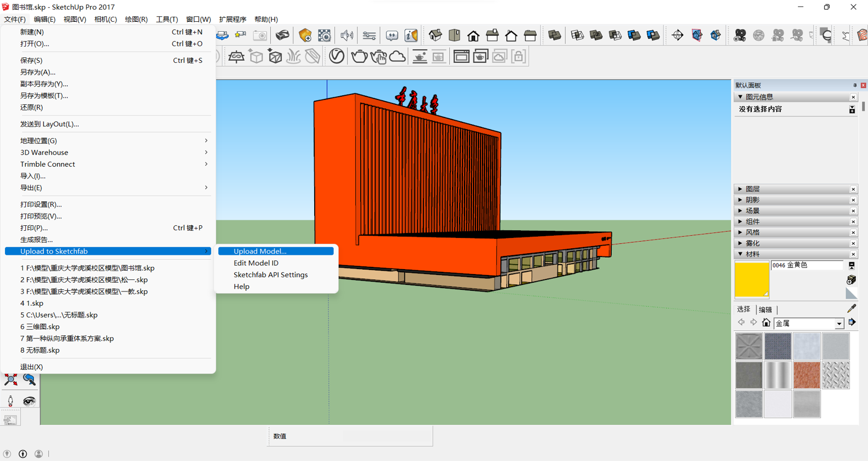Click the create material icon

[851, 279]
